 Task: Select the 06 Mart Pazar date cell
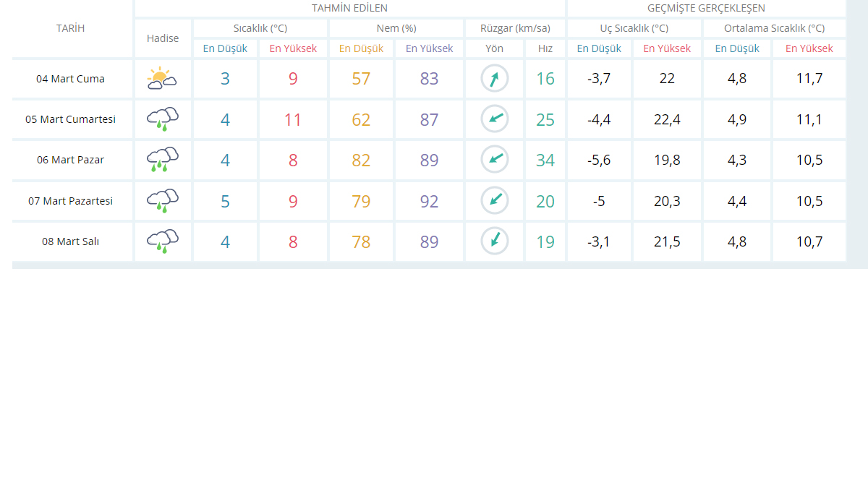71,160
